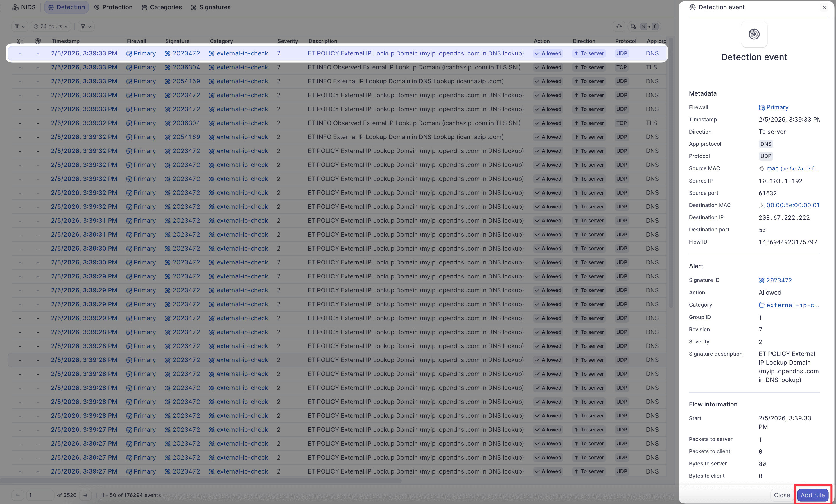836x504 pixels.
Task: Switch to the Protection tab
Action: pos(113,8)
